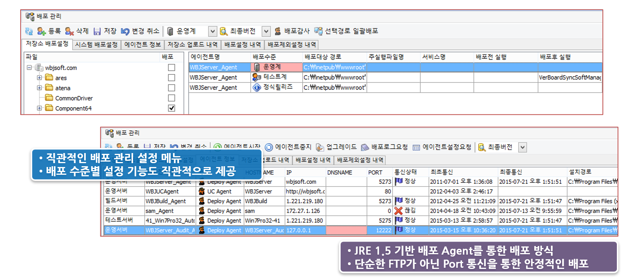Screen dimensions: 644x279
Task: Click the 저장 floppy disk save icon
Action: (x=97, y=31)
